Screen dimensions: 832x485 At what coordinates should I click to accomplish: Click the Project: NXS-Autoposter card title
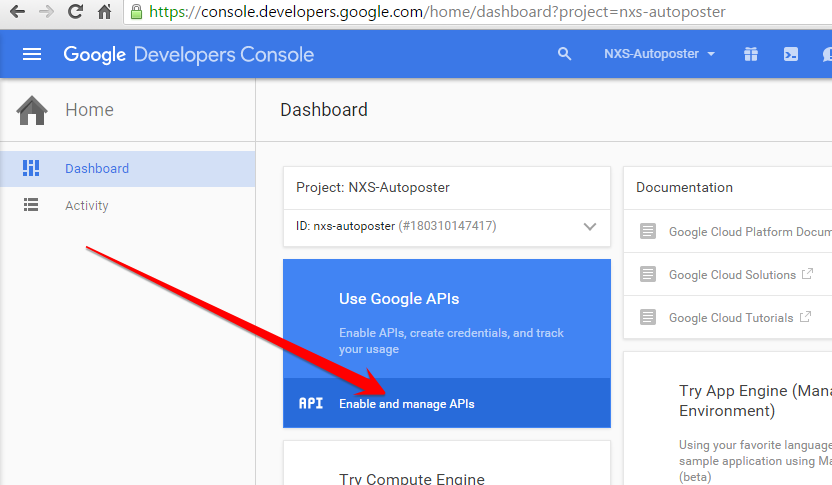tap(372, 187)
